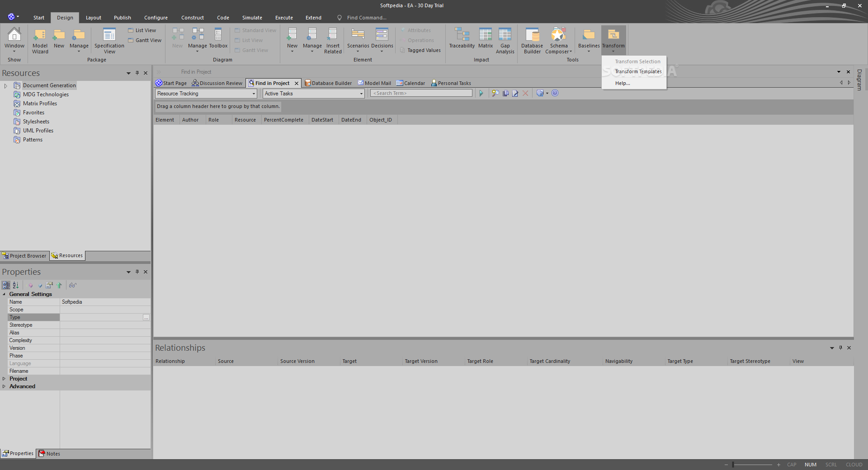The width and height of the screenshot is (868, 470).
Task: Select Transform Templates menu item
Action: 638,71
